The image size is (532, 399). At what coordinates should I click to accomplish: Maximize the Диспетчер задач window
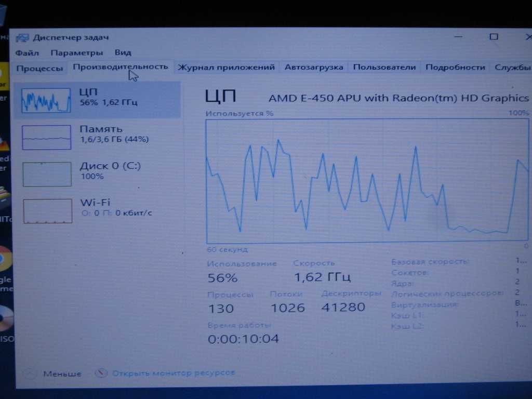pos(494,37)
